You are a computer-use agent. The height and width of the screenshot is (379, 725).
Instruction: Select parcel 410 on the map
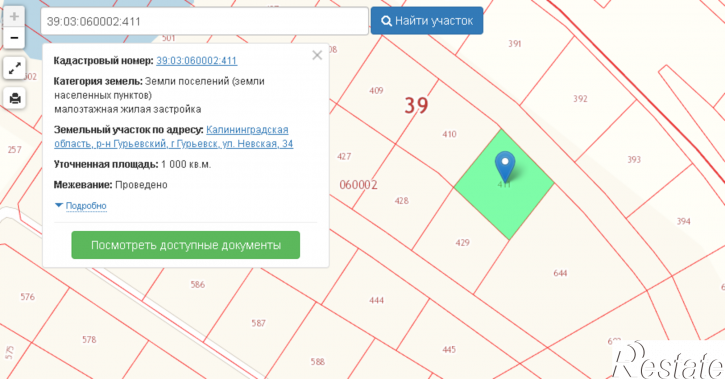(x=449, y=134)
